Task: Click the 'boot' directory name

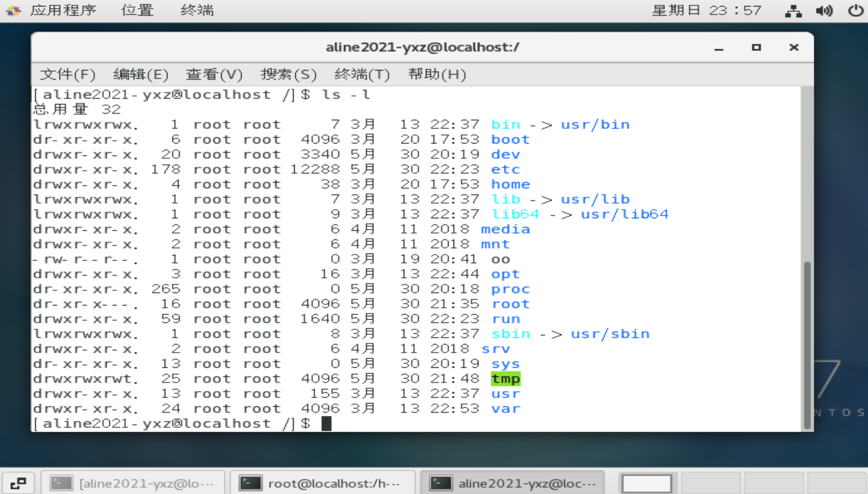Action: [x=510, y=140]
